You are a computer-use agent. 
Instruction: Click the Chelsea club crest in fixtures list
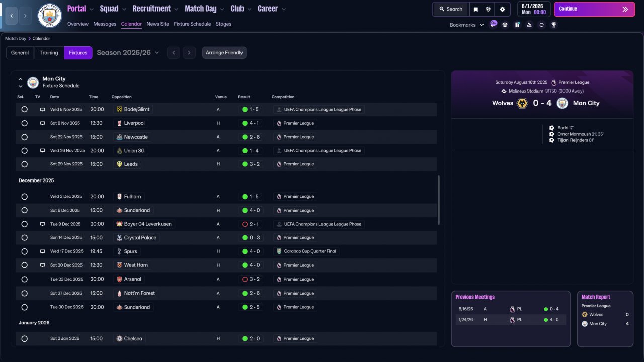click(x=119, y=339)
